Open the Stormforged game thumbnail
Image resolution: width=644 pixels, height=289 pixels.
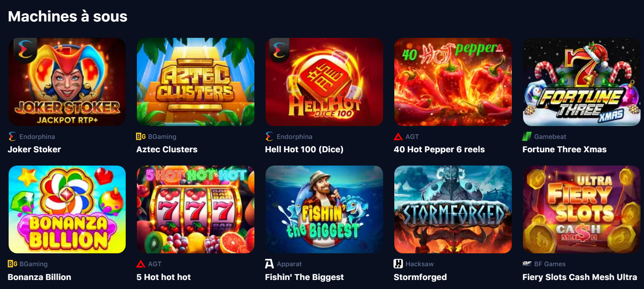[x=453, y=209]
